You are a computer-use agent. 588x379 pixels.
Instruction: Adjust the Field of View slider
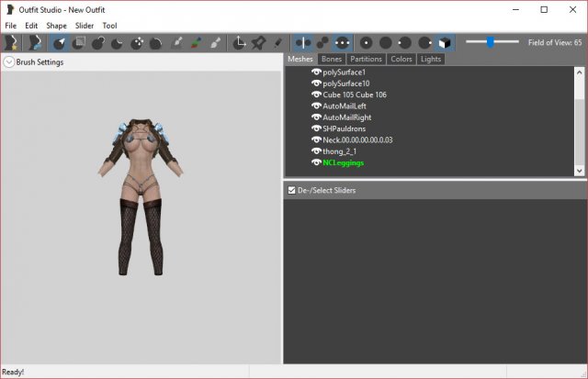point(490,41)
